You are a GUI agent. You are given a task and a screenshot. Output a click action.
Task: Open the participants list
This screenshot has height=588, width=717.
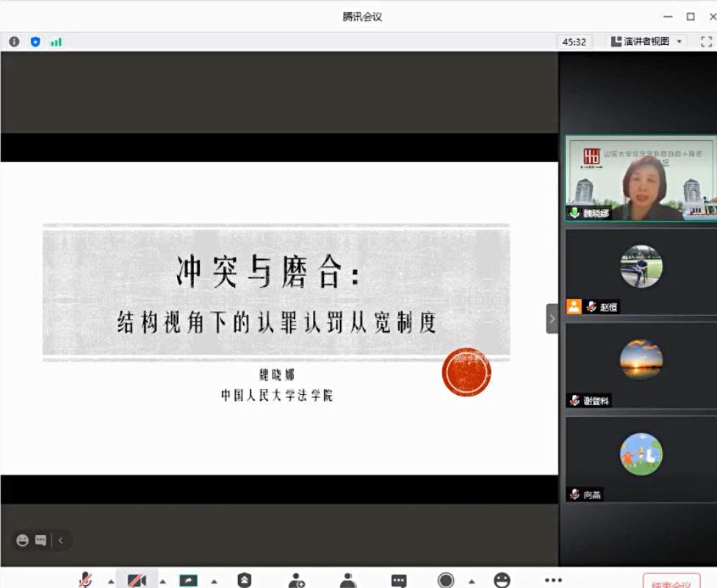pos(348,580)
